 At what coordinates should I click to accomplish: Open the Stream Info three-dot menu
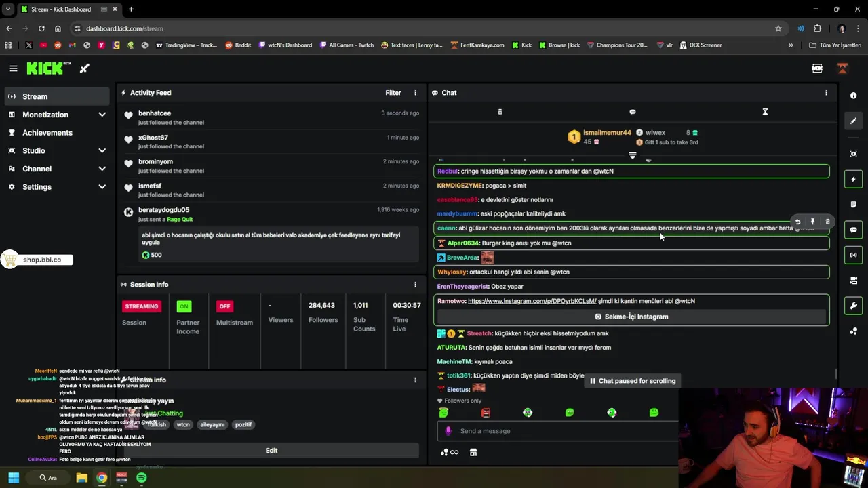click(415, 380)
